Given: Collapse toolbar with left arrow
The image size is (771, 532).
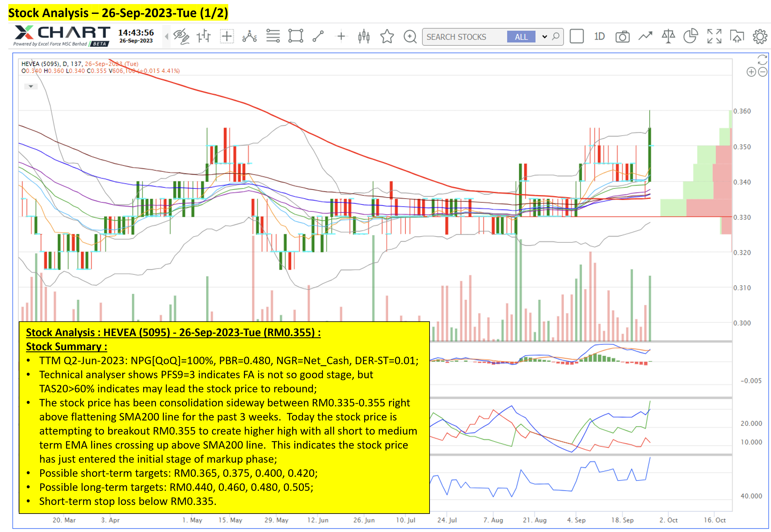Looking at the screenshot, I should (166, 36).
